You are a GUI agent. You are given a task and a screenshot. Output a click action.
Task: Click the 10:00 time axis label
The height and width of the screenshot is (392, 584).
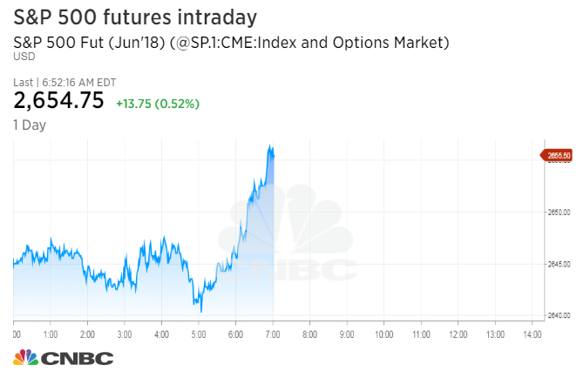pyautogui.click(x=384, y=333)
